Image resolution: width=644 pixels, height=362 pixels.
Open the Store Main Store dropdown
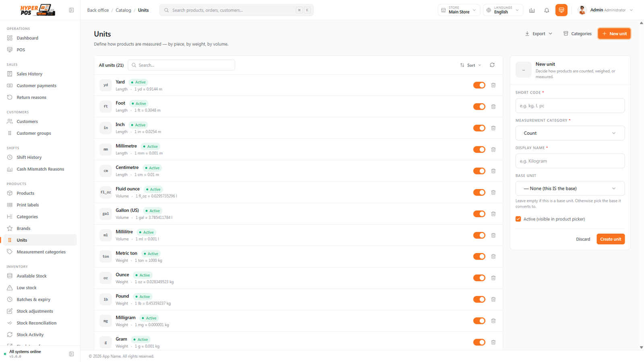point(458,10)
